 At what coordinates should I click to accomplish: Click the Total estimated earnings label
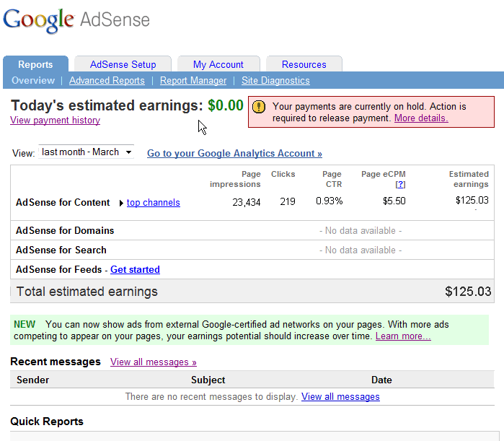[87, 292]
